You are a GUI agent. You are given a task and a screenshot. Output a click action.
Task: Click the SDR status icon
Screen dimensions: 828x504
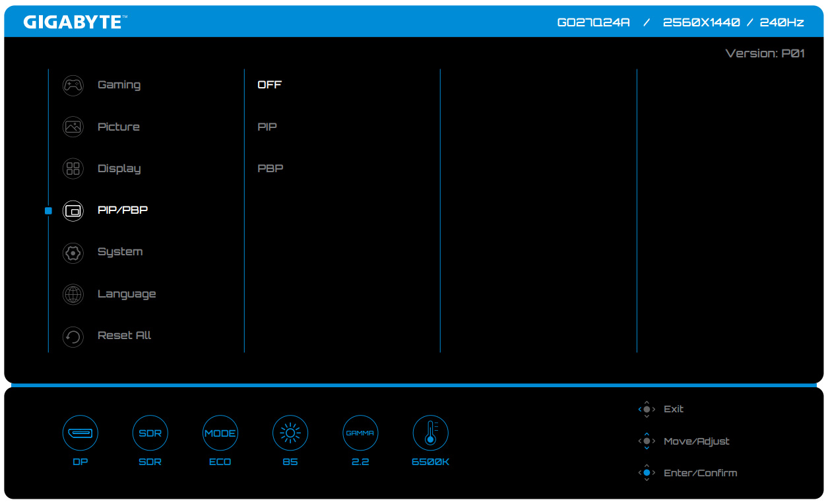(x=150, y=433)
